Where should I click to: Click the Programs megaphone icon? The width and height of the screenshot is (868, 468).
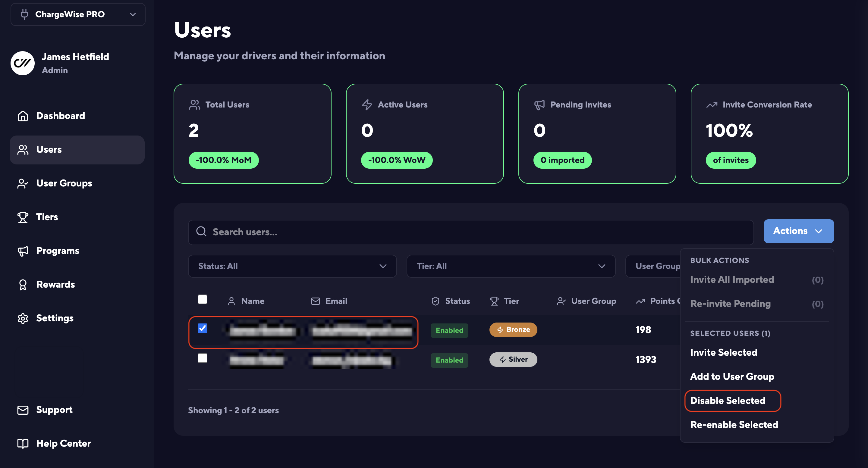pos(23,251)
